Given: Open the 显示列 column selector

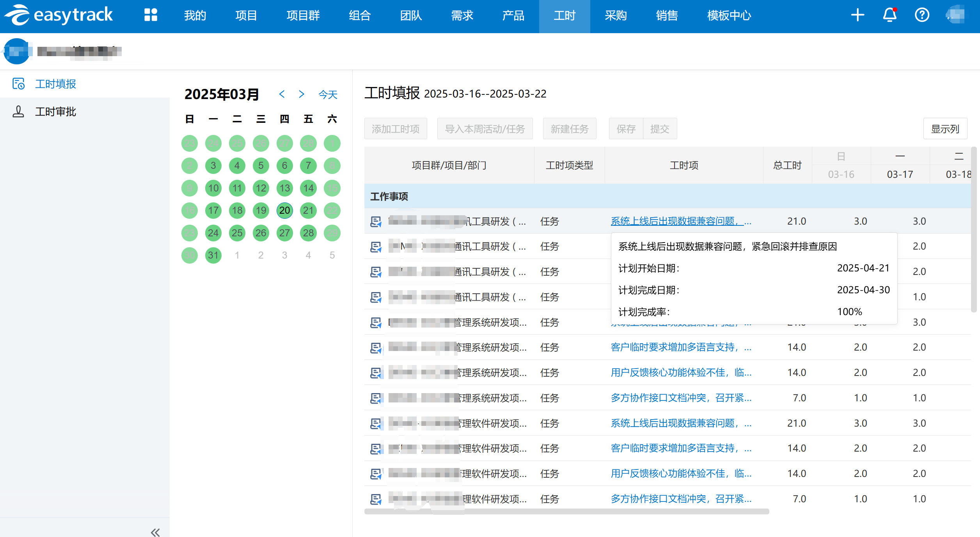Looking at the screenshot, I should (x=945, y=129).
